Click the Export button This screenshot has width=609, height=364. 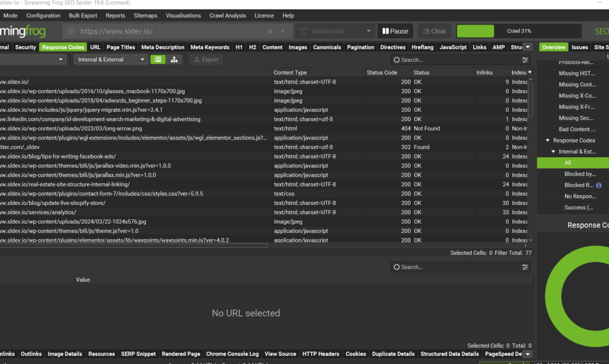(206, 59)
